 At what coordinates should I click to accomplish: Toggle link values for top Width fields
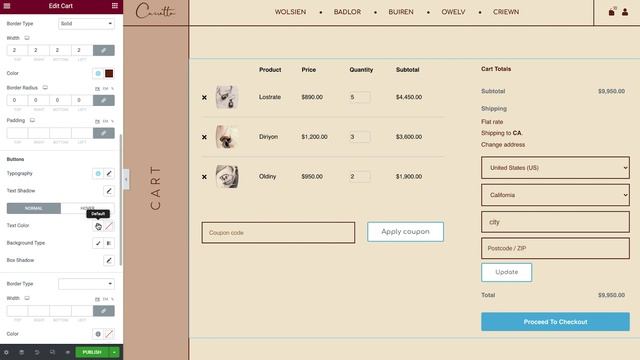[x=104, y=50]
